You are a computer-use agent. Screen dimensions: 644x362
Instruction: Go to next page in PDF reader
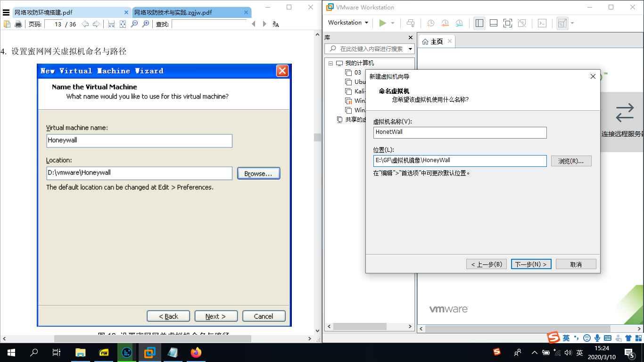(x=96, y=24)
